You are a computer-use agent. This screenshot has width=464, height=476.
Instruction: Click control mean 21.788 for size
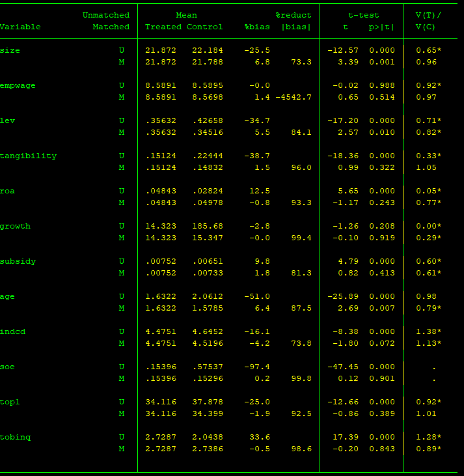pos(208,63)
